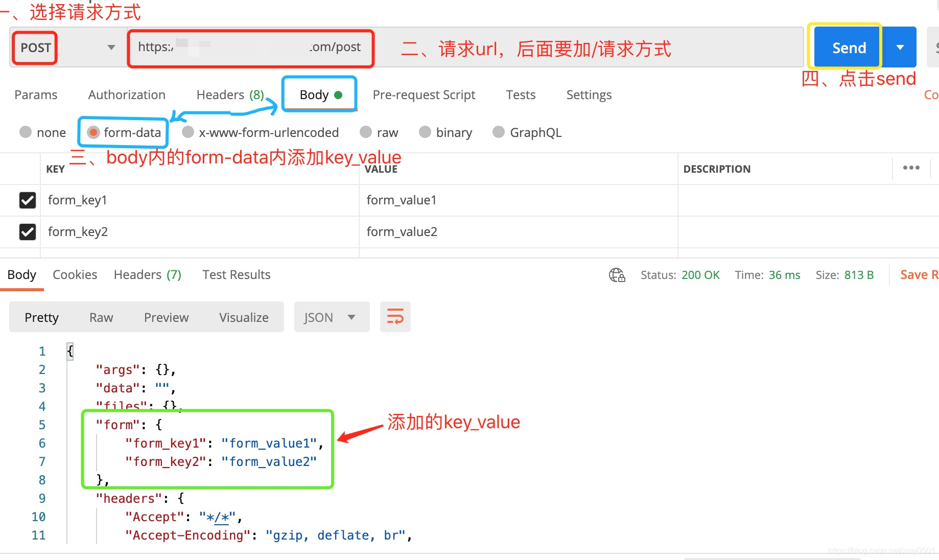Open the Pre-request Script tab
939x560 pixels.
click(x=424, y=95)
